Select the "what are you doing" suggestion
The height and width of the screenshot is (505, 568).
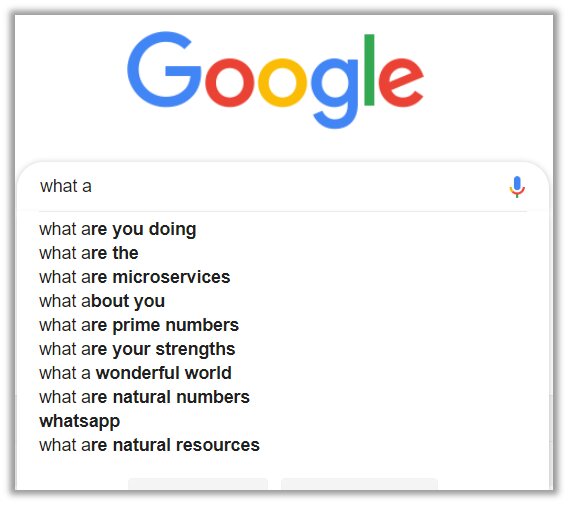click(x=118, y=229)
